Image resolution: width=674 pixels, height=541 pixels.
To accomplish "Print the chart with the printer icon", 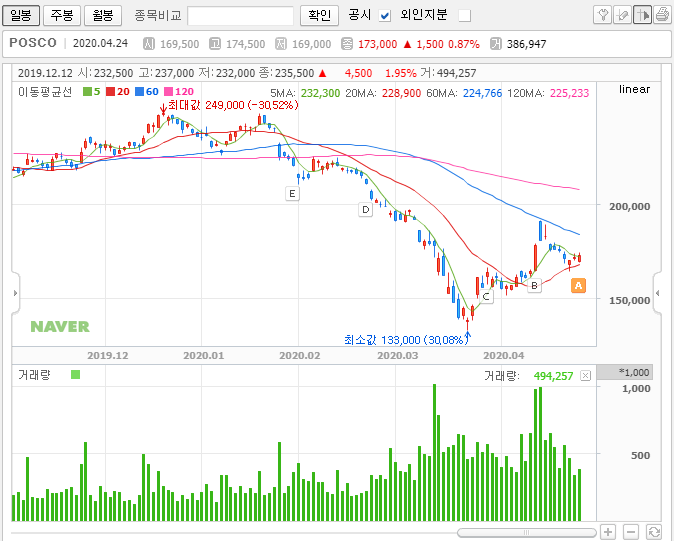I will coord(662,15).
